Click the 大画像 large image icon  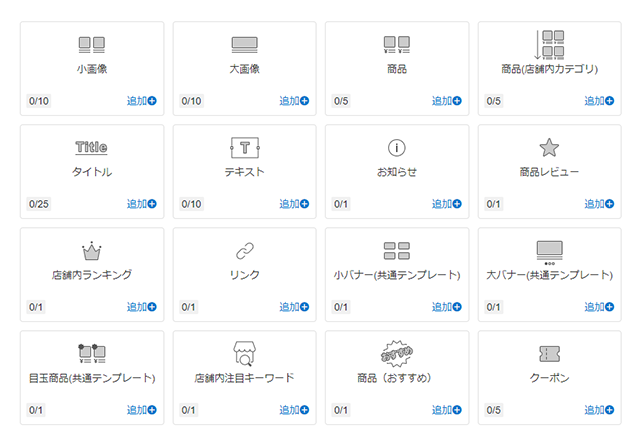click(245, 45)
